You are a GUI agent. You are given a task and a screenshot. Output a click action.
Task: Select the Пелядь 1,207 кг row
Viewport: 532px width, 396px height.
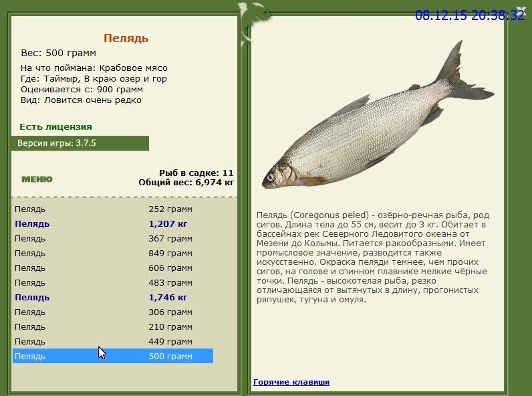113,224
